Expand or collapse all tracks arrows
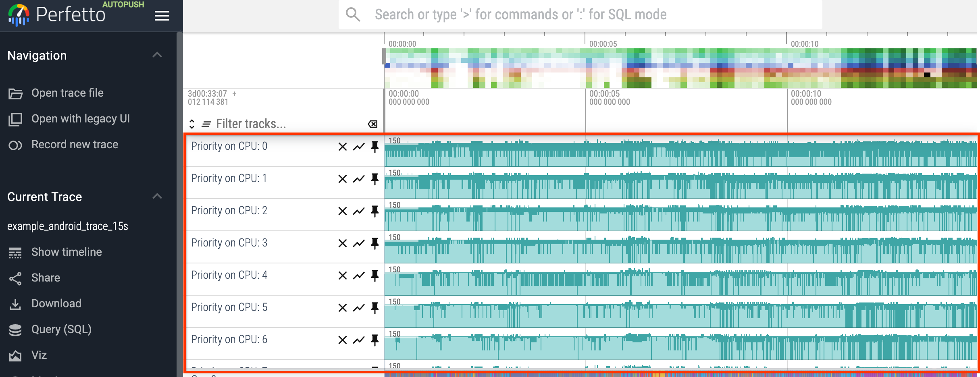Image resolution: width=980 pixels, height=377 pixels. pos(192,124)
